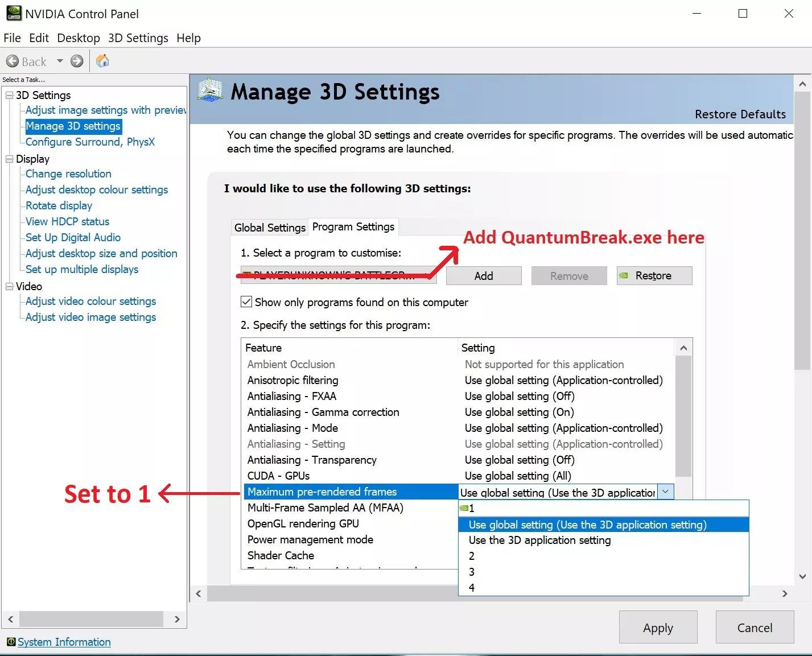Close the Maximum pre-rendered frames dropdown arrow

(x=666, y=492)
